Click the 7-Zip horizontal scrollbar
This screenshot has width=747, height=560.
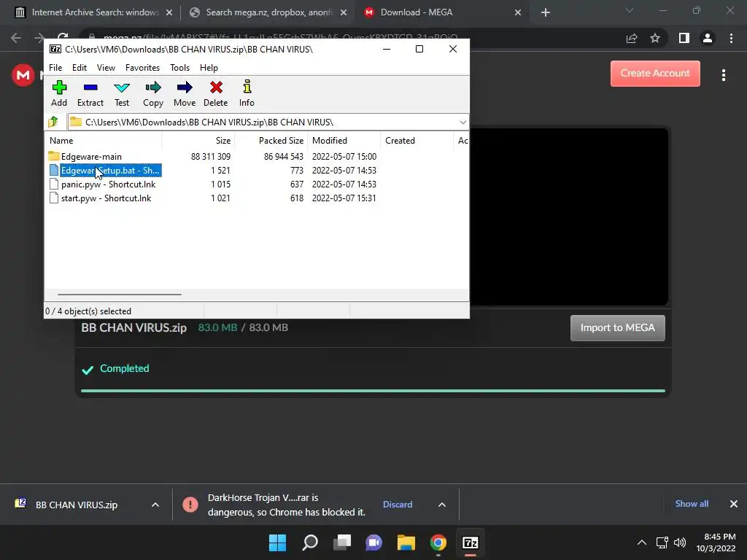[120, 295]
